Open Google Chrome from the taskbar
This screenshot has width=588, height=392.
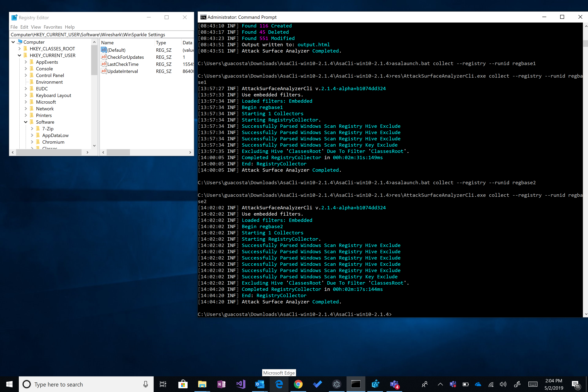(299, 384)
